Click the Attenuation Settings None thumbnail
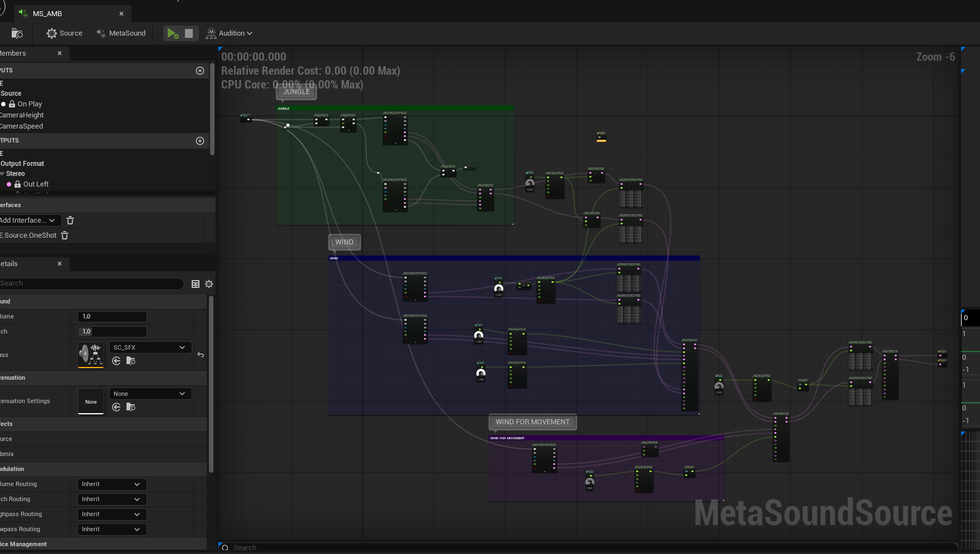Screen dimensions: 980x554 click(91, 401)
